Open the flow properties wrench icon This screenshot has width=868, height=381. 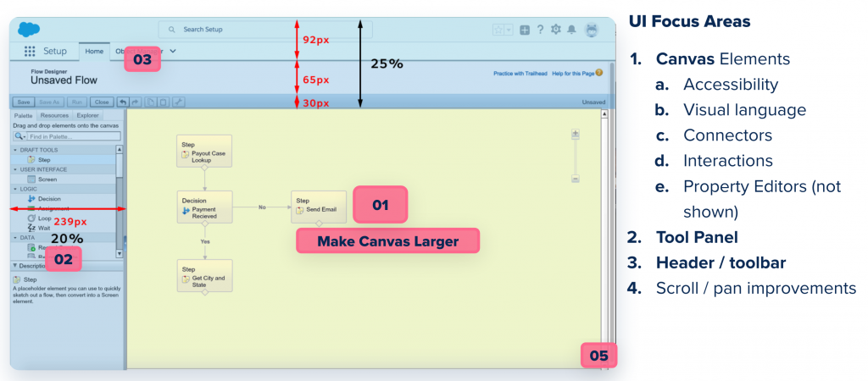click(178, 102)
